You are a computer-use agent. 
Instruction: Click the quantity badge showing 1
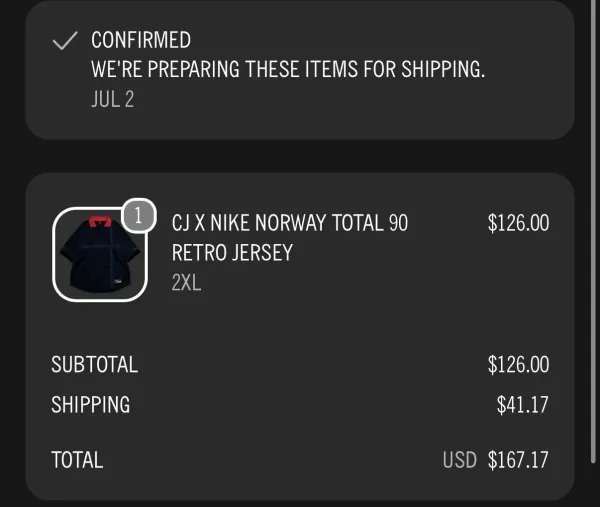point(139,215)
